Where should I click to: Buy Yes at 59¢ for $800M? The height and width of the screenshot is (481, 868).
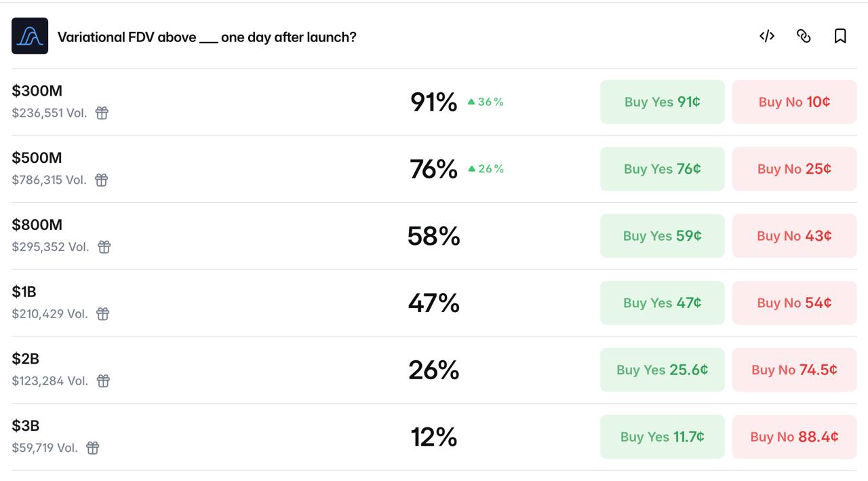(x=663, y=236)
